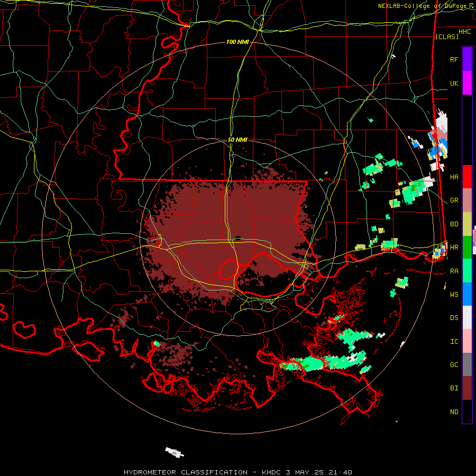The height and width of the screenshot is (476, 476).
Task: Click the RF purple legend swatch
Action: (x=467, y=59)
